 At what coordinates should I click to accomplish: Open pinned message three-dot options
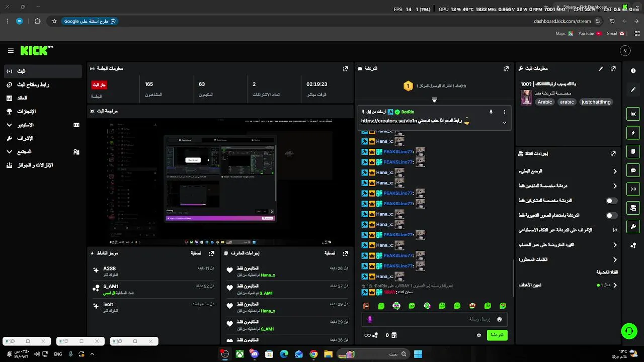pos(504,112)
